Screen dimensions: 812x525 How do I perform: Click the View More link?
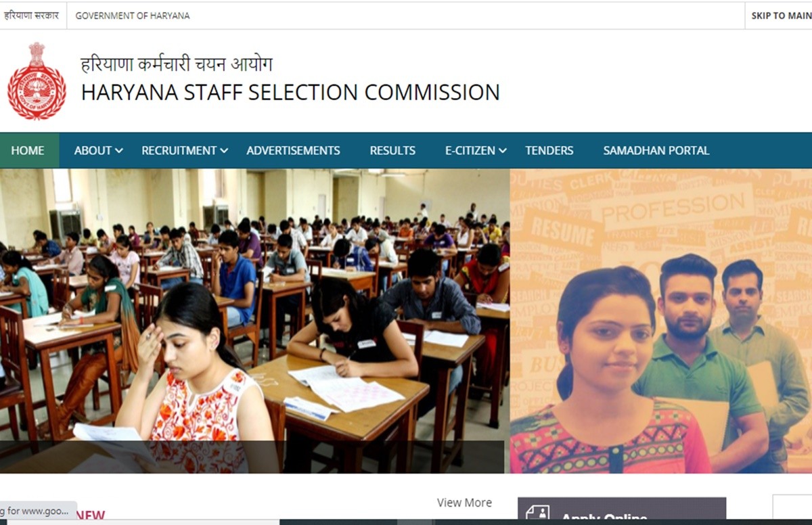464,503
